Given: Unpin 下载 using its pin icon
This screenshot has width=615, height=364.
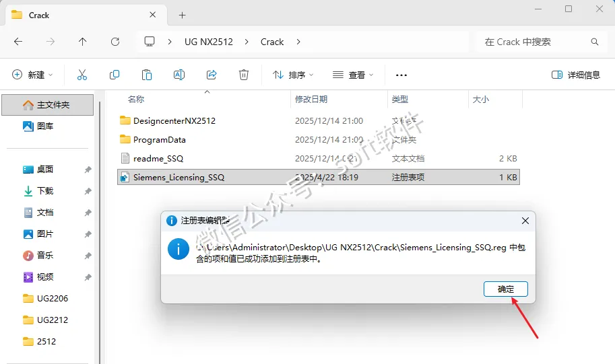Looking at the screenshot, I should (x=88, y=191).
